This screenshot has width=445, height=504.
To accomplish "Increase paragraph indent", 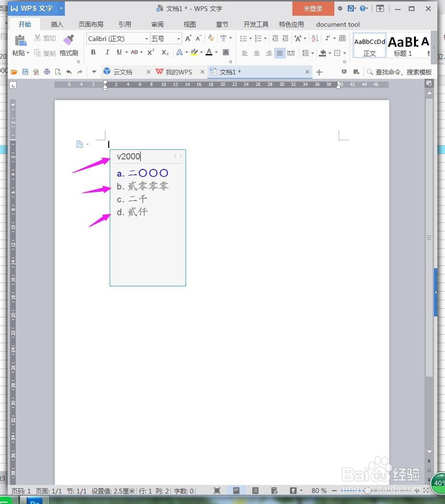I will coord(285,39).
